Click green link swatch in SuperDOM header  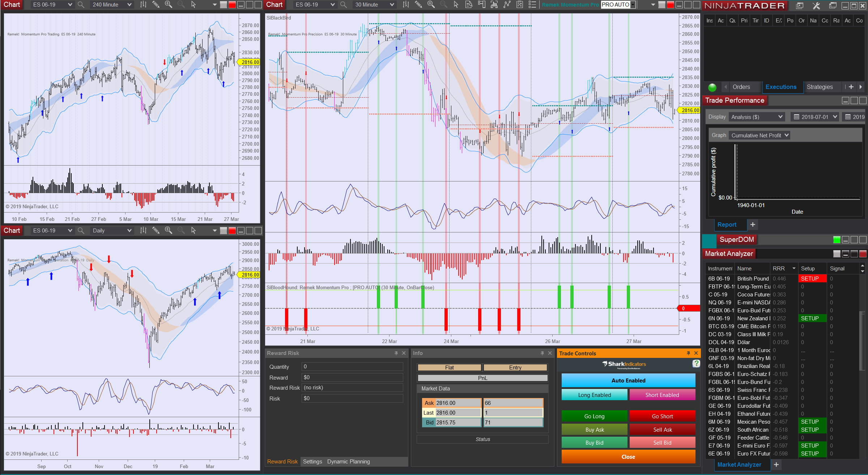837,240
